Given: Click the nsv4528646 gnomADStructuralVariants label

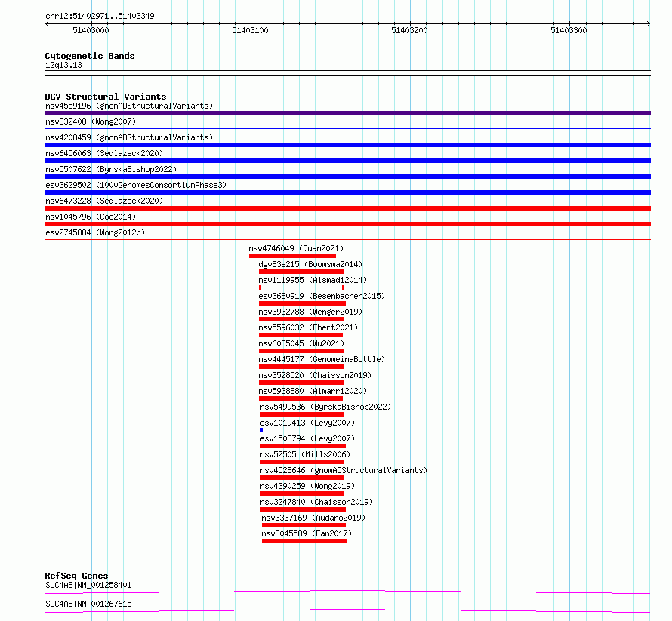Looking at the screenshot, I should click(344, 470).
